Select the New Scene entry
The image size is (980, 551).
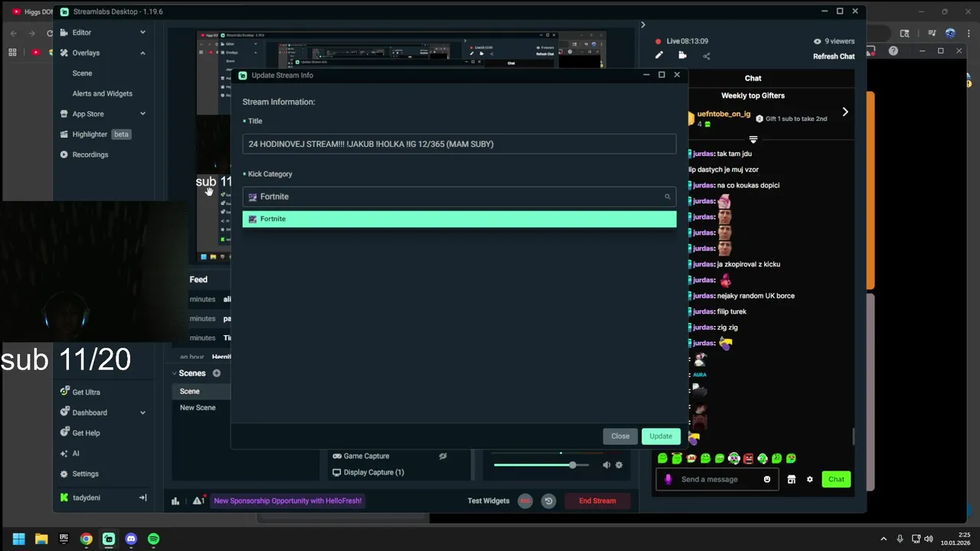coord(198,408)
